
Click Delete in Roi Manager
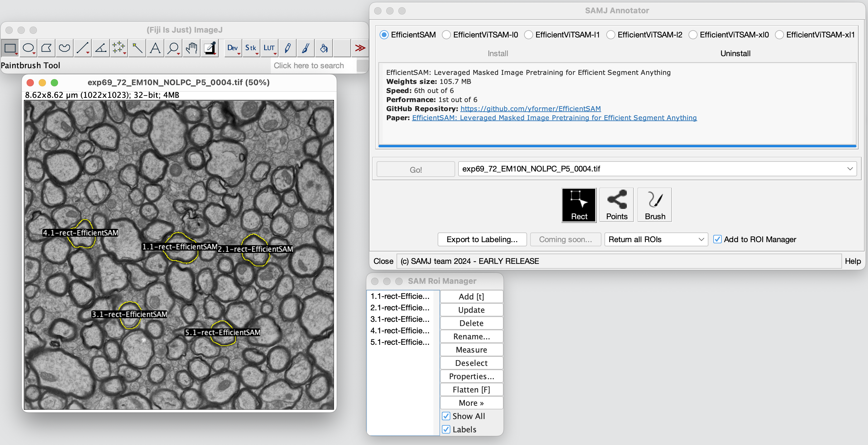click(x=471, y=323)
